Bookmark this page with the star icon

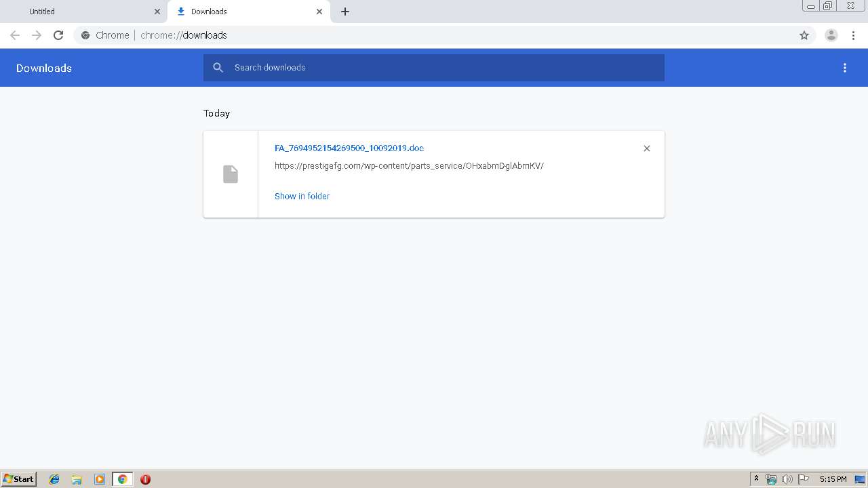[804, 35]
